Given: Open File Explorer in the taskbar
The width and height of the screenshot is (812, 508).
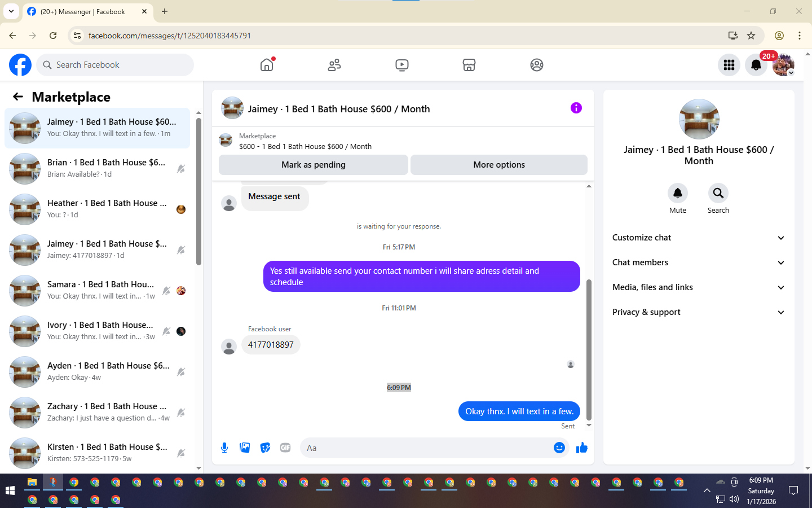Looking at the screenshot, I should (x=32, y=482).
